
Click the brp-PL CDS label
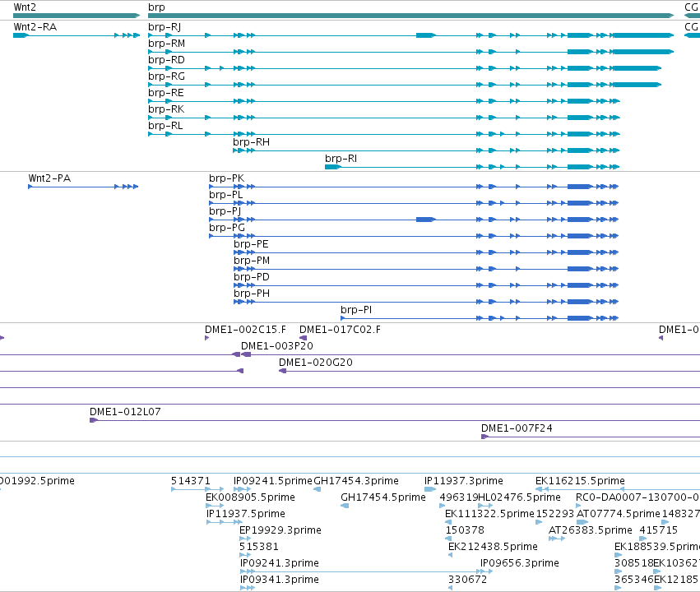click(x=226, y=195)
